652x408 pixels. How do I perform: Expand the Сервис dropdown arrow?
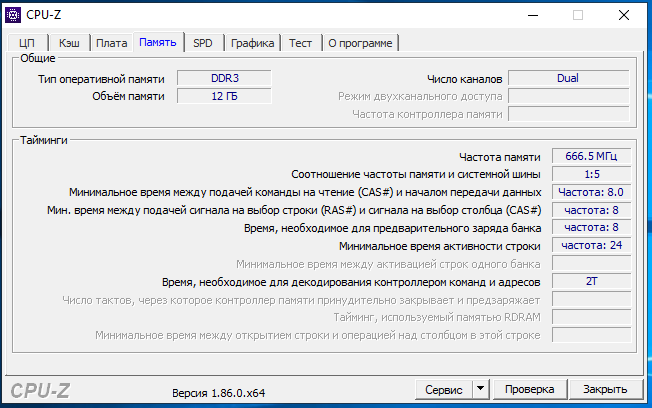(481, 390)
